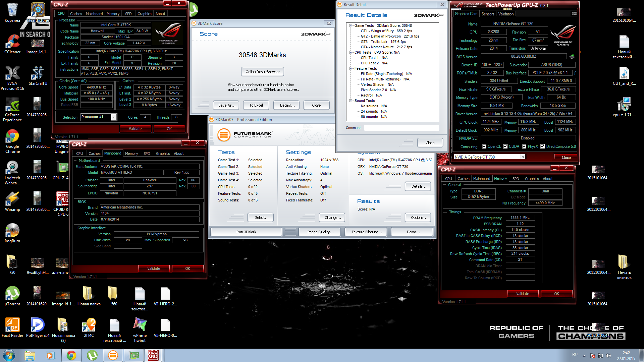Toggle the DirectCompute 5.0 checkbox
This screenshot has width=644, height=362.
(x=542, y=146)
